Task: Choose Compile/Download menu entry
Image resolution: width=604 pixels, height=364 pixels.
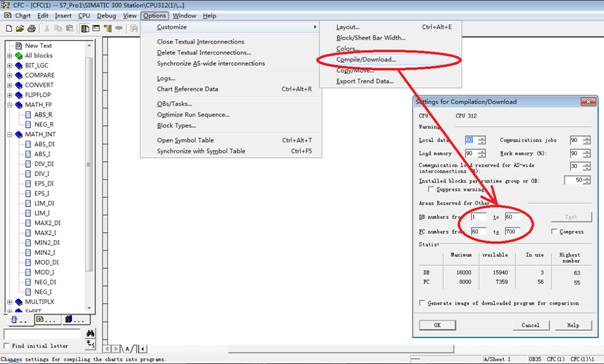Action: (366, 59)
